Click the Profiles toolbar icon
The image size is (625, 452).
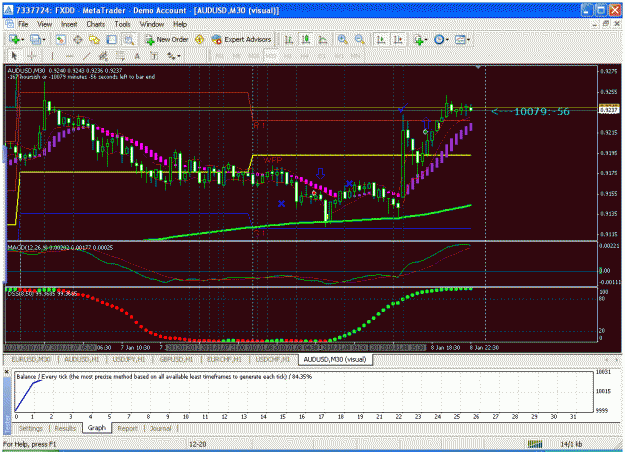click(36, 39)
